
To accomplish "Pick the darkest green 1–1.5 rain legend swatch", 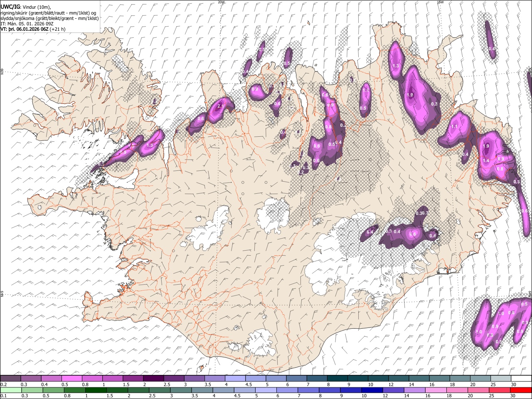I will (96, 390).
